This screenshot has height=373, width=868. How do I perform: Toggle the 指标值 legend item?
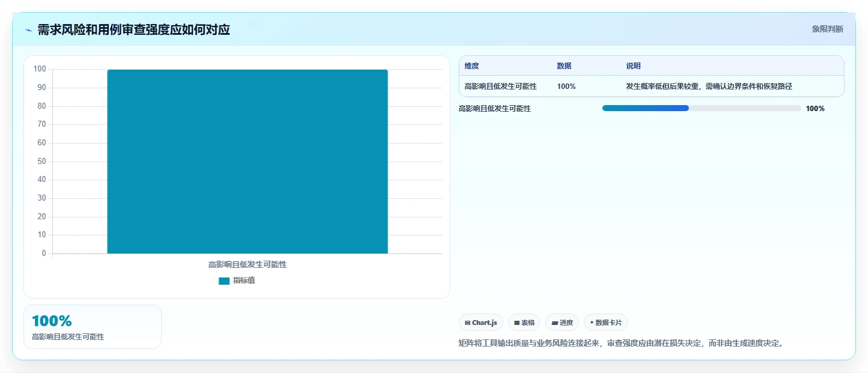tap(237, 281)
